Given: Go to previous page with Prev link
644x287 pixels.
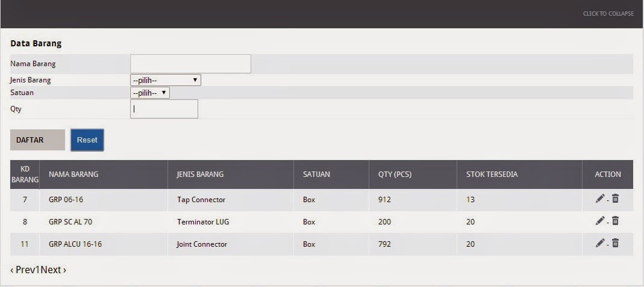Looking at the screenshot, I should tap(22, 270).
